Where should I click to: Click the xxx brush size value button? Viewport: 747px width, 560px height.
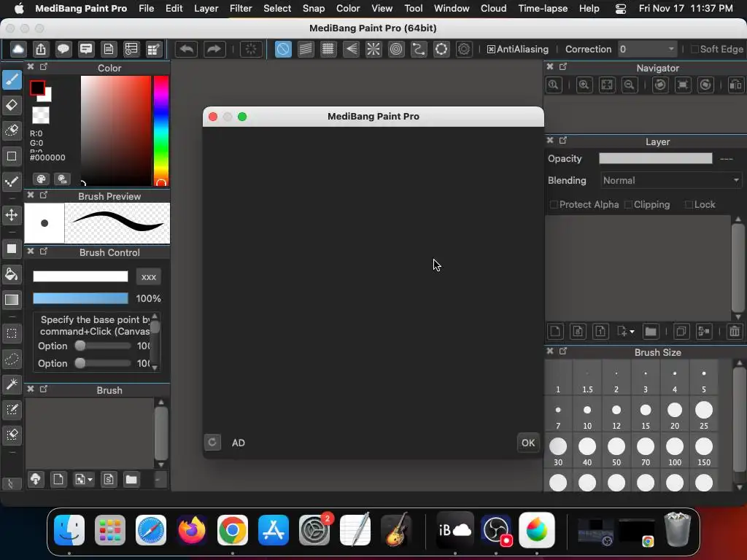[x=148, y=276]
